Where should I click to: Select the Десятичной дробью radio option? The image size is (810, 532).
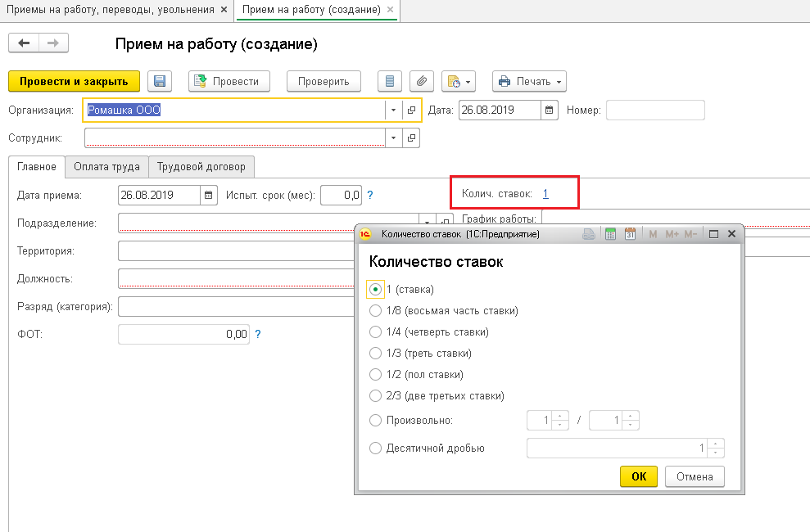pos(376,448)
